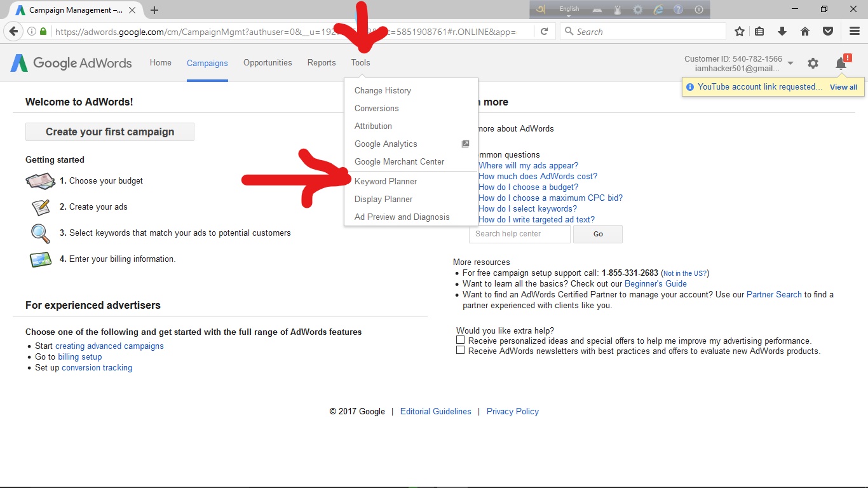The height and width of the screenshot is (488, 868).
Task: Click the Search help center field
Action: point(520,234)
